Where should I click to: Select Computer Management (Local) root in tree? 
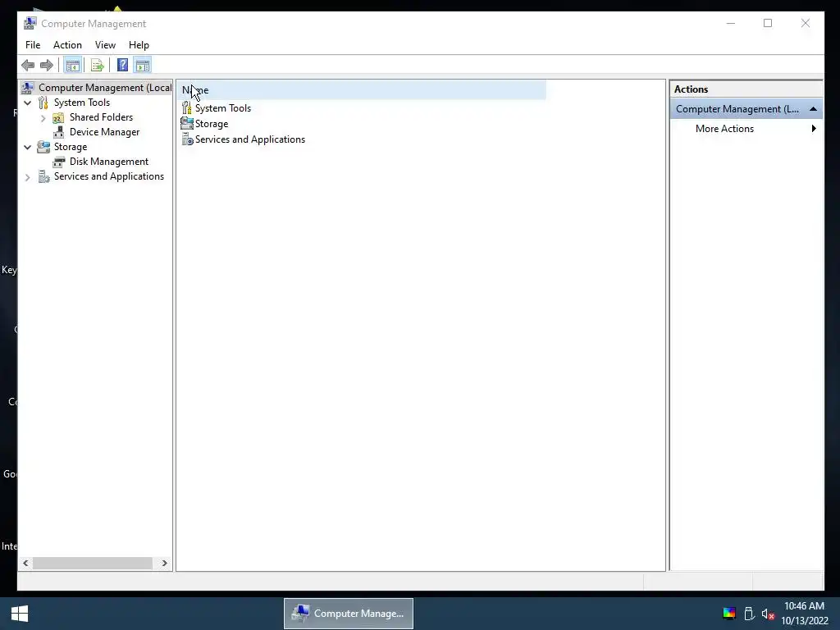click(105, 87)
